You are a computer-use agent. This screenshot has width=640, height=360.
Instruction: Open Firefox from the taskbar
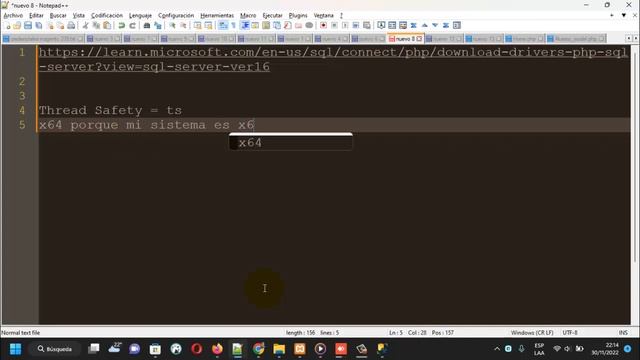(217, 349)
